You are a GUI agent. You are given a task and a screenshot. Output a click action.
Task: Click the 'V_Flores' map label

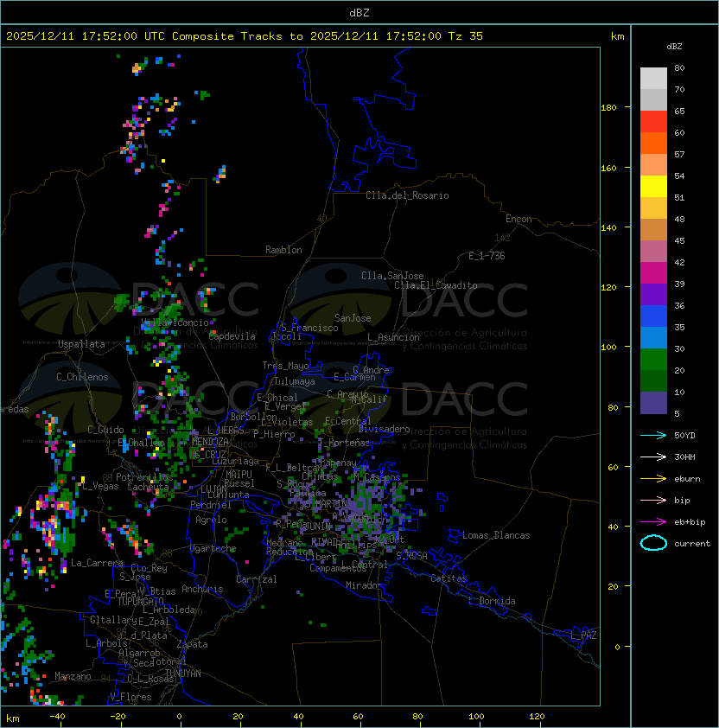(130, 697)
